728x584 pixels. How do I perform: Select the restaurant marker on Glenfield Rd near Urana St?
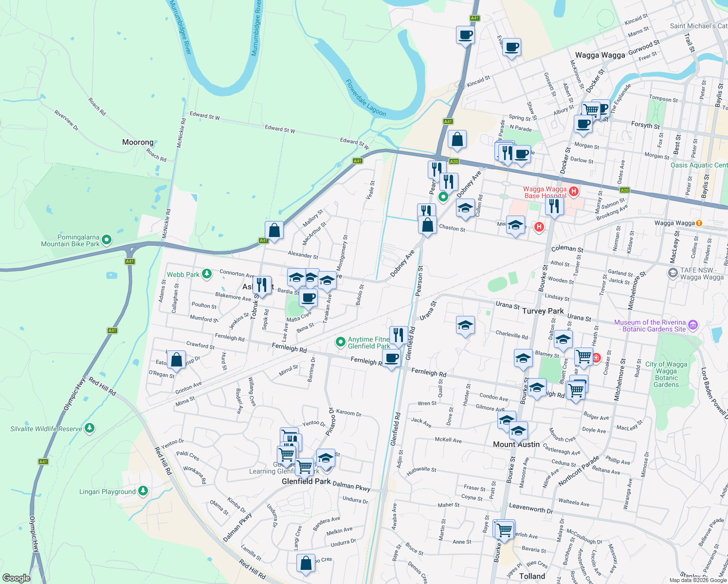coord(399,335)
